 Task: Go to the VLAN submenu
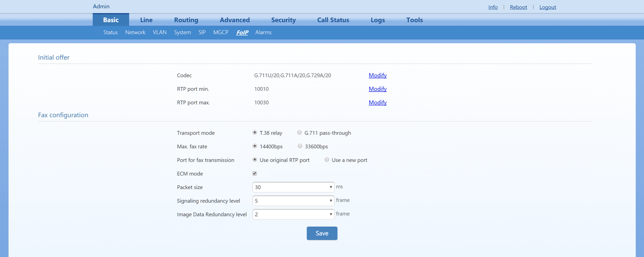[x=160, y=32]
